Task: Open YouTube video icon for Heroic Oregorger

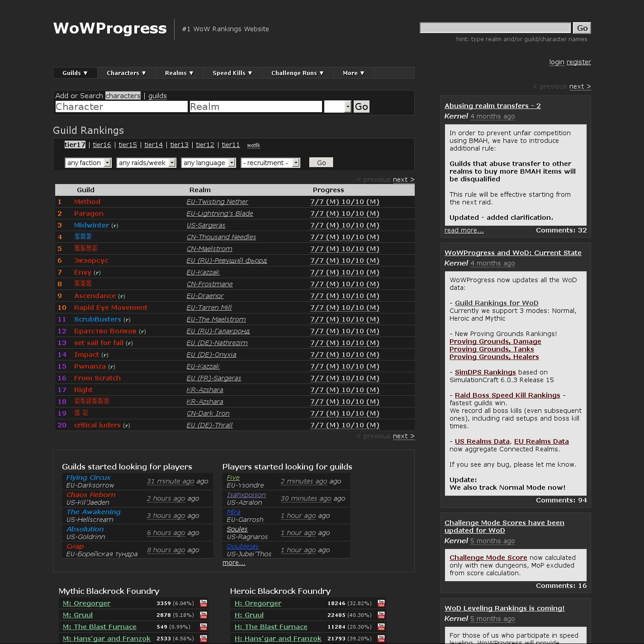Action: point(381,603)
